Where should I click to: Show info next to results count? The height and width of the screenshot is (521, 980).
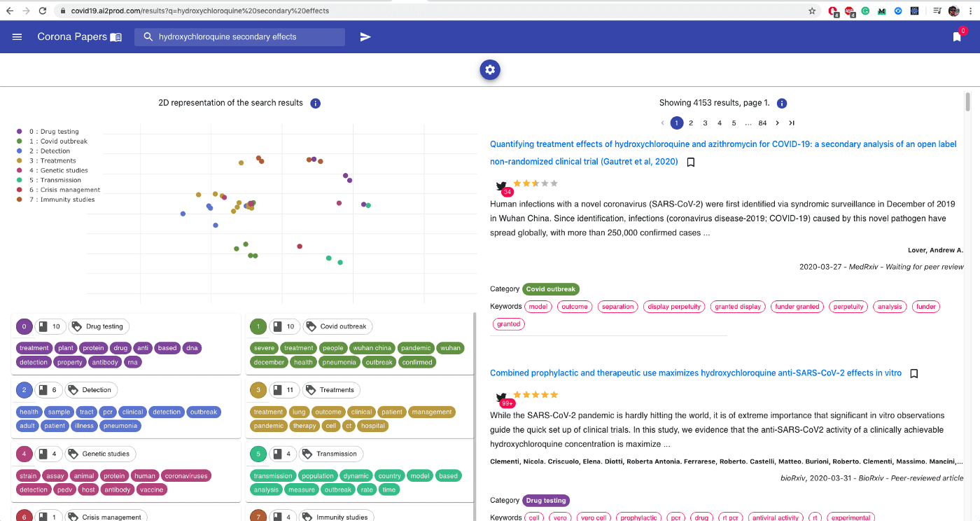(782, 103)
